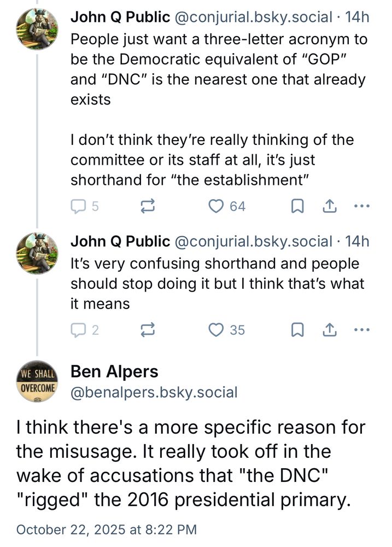392x547 pixels.
Task: Reply to the first John Q Public post
Action: pyautogui.click(x=78, y=206)
